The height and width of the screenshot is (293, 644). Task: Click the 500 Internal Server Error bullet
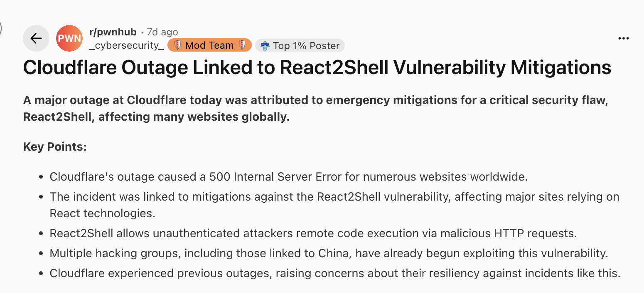click(x=288, y=177)
